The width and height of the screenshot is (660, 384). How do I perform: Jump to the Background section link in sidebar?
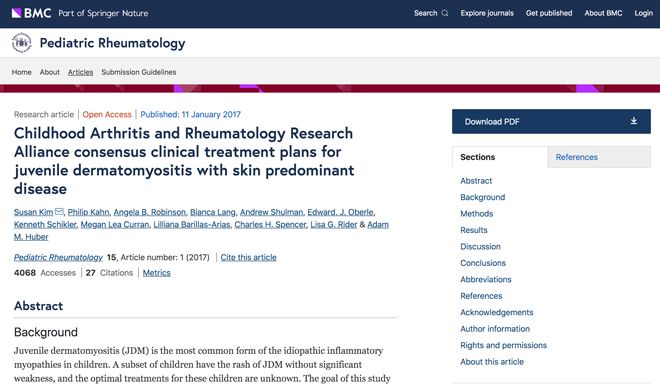[x=482, y=197]
